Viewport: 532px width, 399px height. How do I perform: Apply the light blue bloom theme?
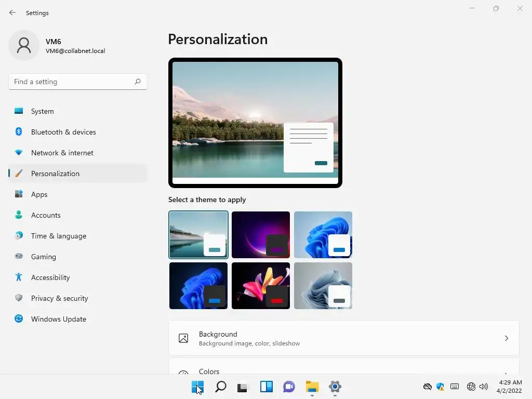323,235
